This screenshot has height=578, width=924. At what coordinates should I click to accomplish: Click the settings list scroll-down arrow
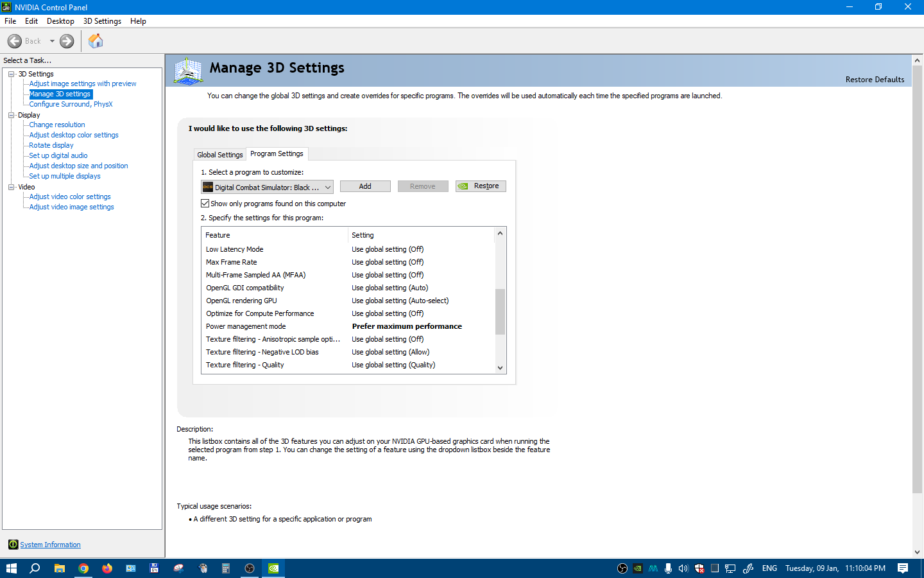tap(500, 368)
